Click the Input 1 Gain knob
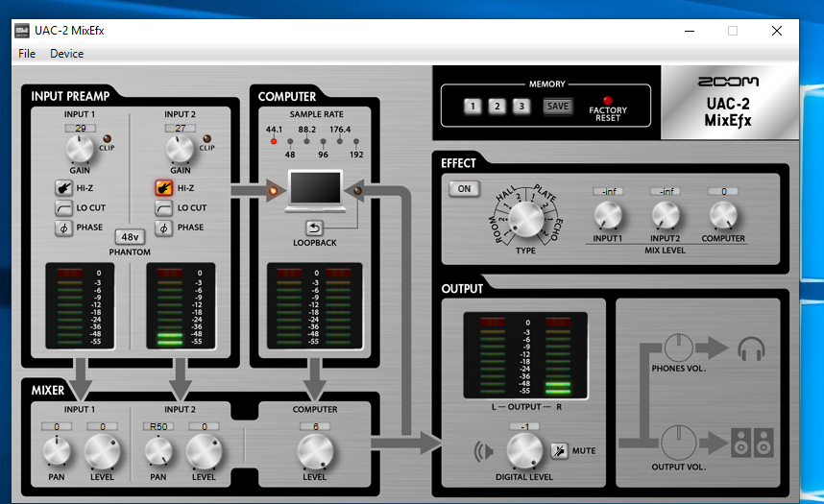This screenshot has height=504, width=824. pos(80,149)
